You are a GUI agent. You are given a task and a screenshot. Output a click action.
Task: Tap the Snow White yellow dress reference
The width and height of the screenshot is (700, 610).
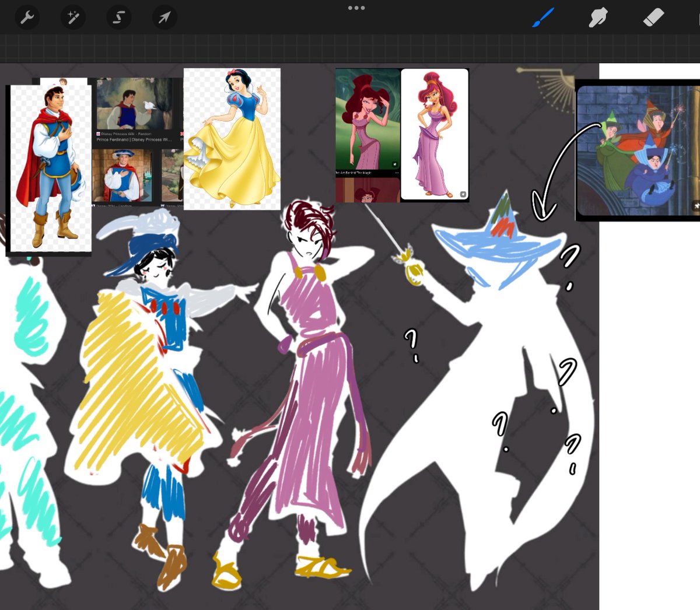tap(232, 139)
